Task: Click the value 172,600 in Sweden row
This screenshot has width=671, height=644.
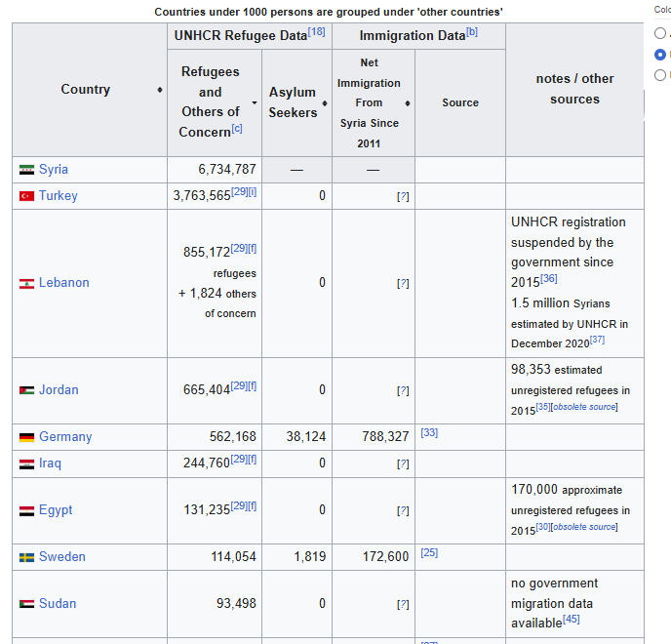Action: tap(385, 556)
